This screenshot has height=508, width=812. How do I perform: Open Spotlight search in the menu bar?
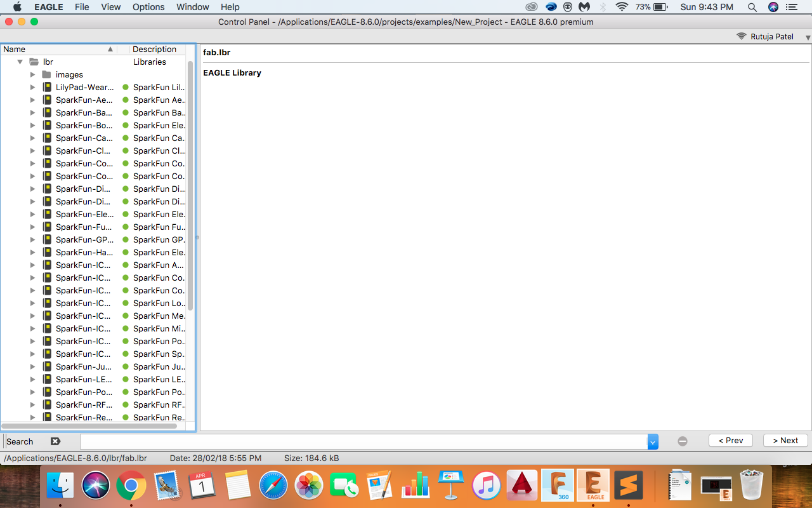pyautogui.click(x=752, y=7)
